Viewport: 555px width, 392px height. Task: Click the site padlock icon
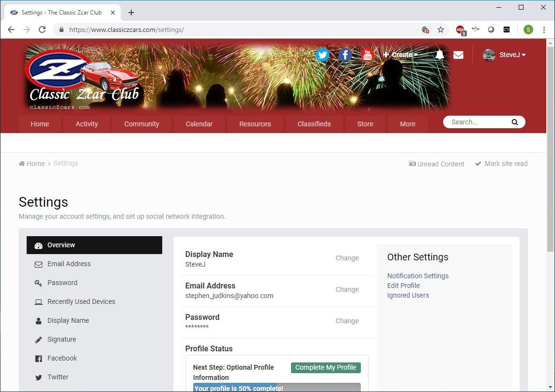pyautogui.click(x=61, y=30)
